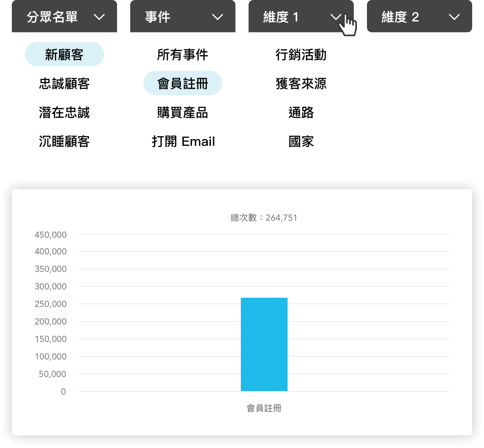Image resolution: width=484 pixels, height=448 pixels.
Task: Select 國家 as the dimension
Action: 301,141
